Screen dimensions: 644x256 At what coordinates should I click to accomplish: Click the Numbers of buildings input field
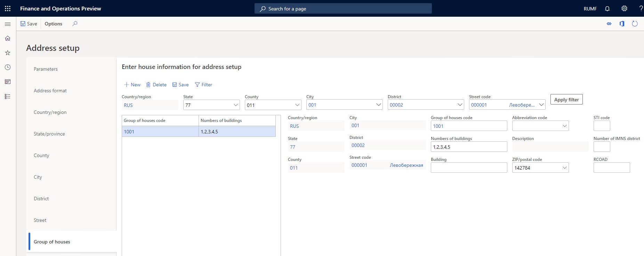469,147
